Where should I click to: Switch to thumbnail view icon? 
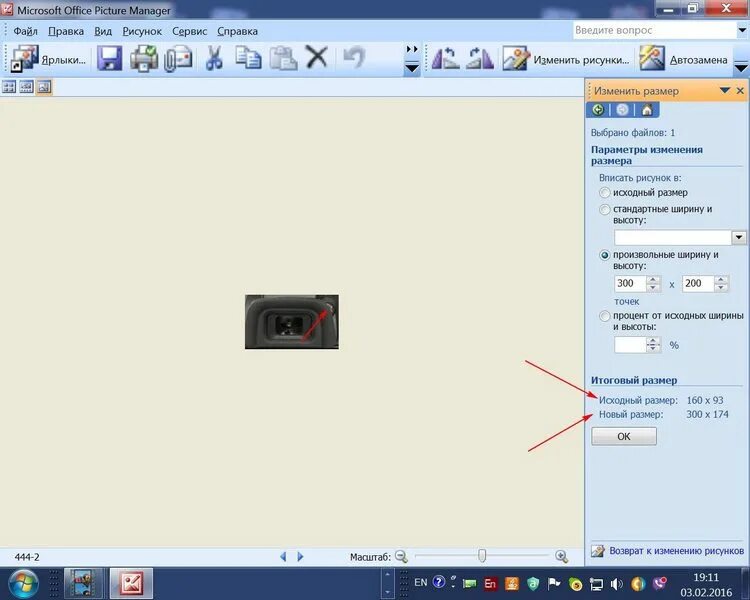(x=9, y=87)
